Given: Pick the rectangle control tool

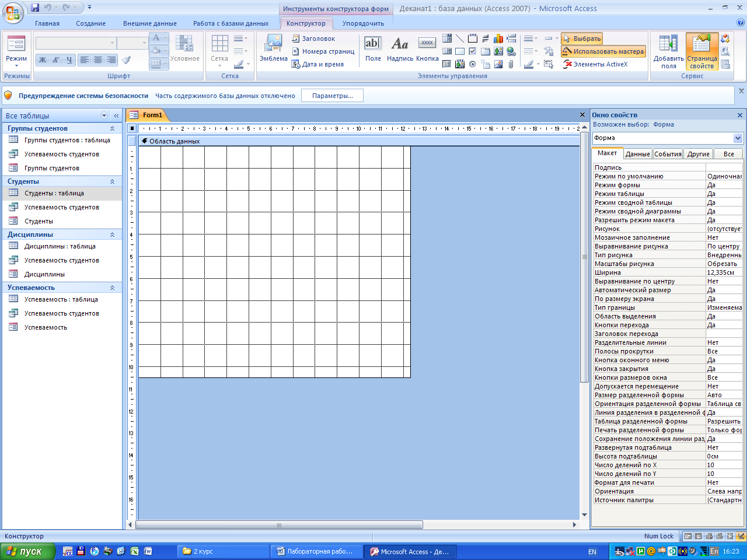Looking at the screenshot, I should tap(460, 51).
